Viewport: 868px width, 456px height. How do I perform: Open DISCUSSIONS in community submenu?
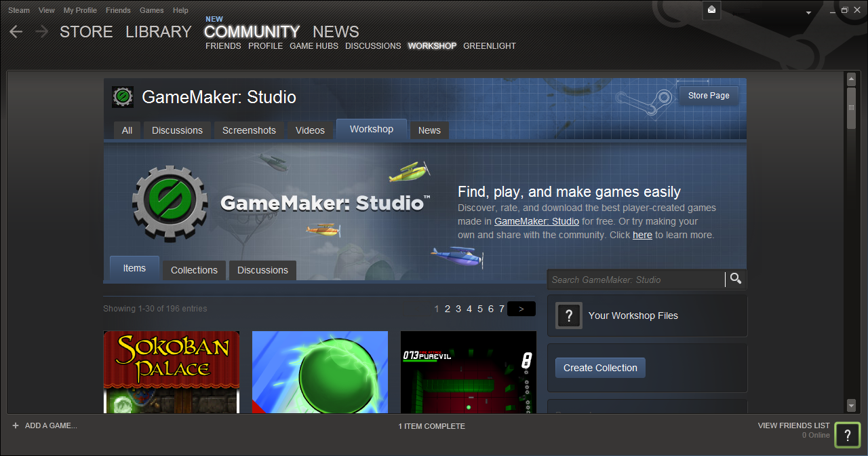pos(373,46)
